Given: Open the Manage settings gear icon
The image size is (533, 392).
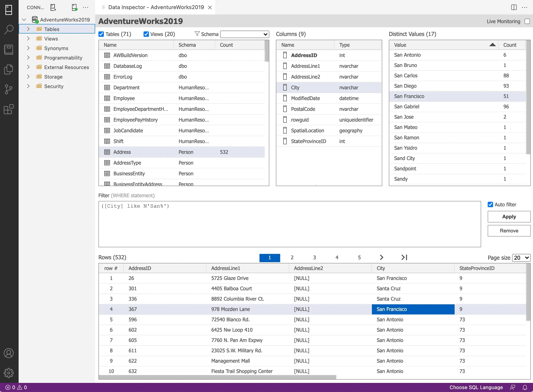Looking at the screenshot, I should (x=9, y=373).
